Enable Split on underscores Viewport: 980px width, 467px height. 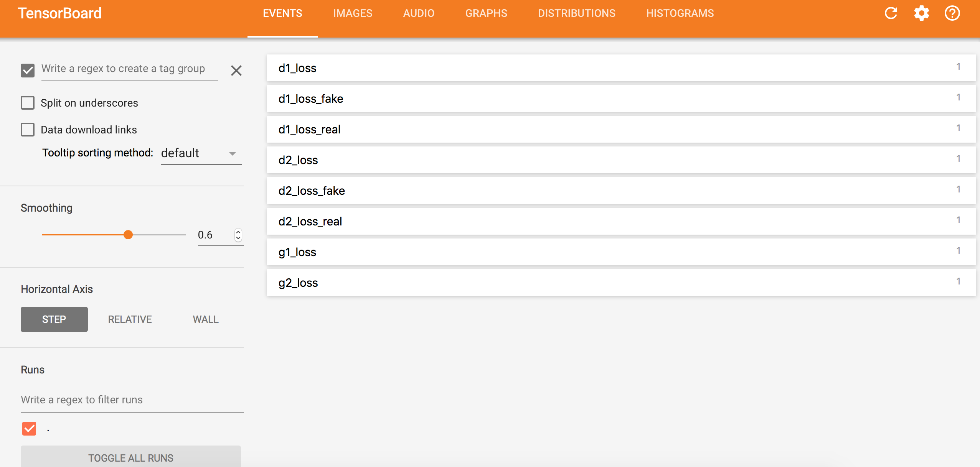click(x=28, y=103)
